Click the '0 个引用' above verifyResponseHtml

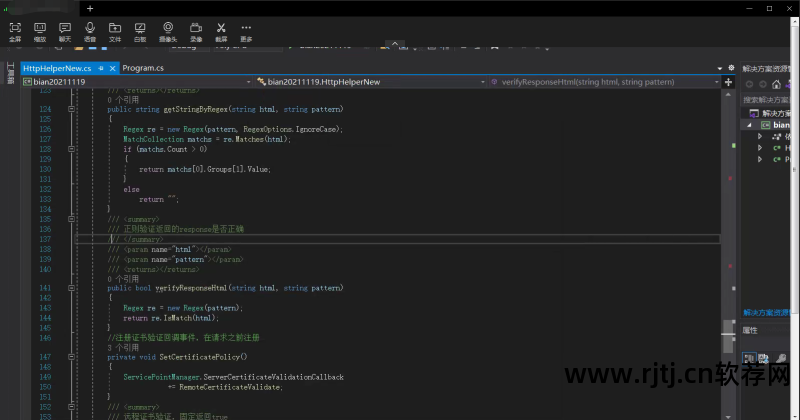click(x=123, y=279)
